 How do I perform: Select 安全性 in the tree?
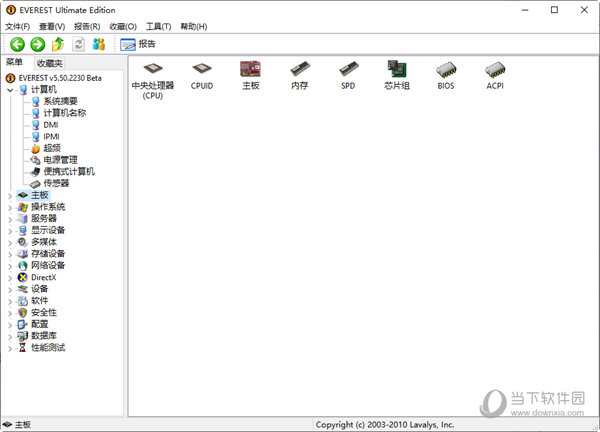[x=44, y=313]
